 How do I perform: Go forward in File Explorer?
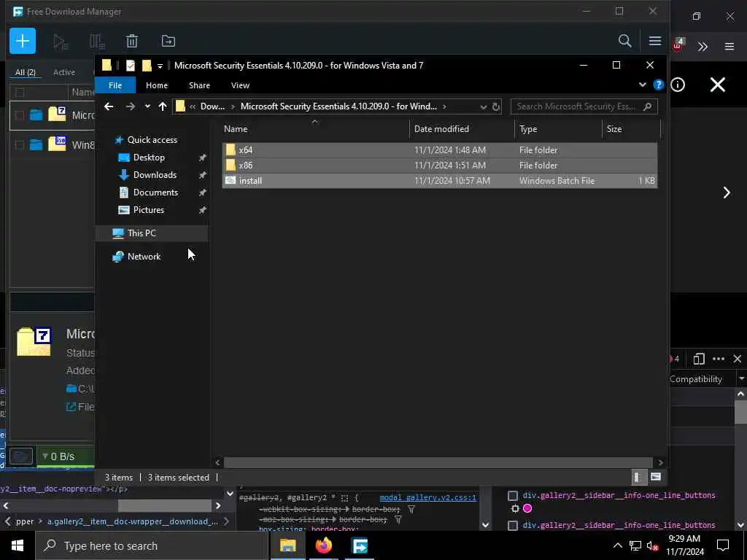tap(130, 106)
